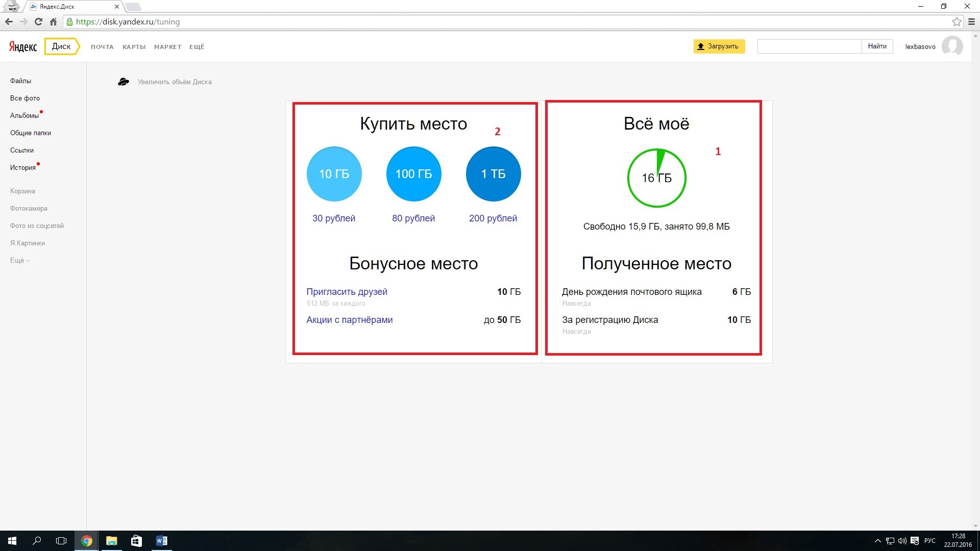Open the Chrome menu icon
Image resolution: width=980 pixels, height=551 pixels.
coord(971,22)
